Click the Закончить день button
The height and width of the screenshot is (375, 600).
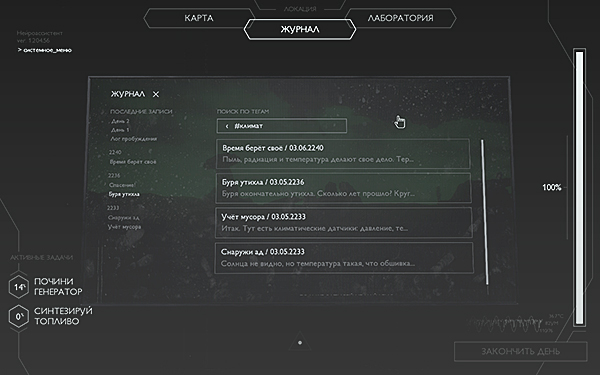(x=520, y=351)
